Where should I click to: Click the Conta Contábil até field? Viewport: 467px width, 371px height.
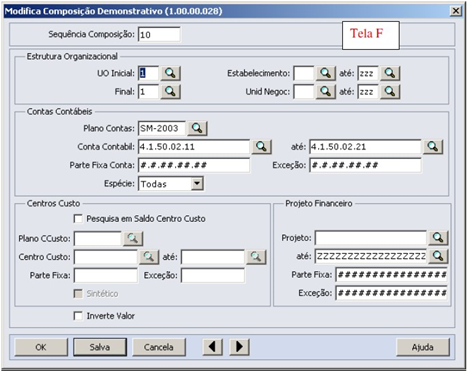click(365, 147)
